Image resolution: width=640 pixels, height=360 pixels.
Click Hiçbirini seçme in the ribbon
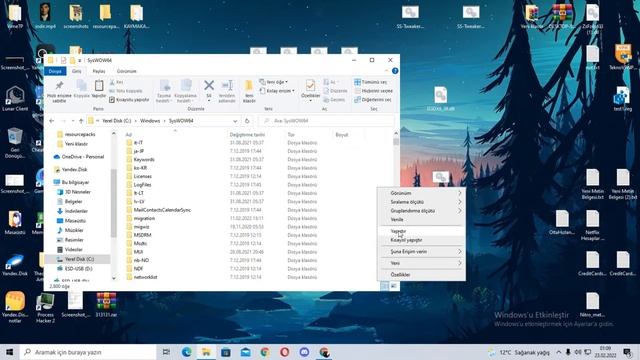373,91
